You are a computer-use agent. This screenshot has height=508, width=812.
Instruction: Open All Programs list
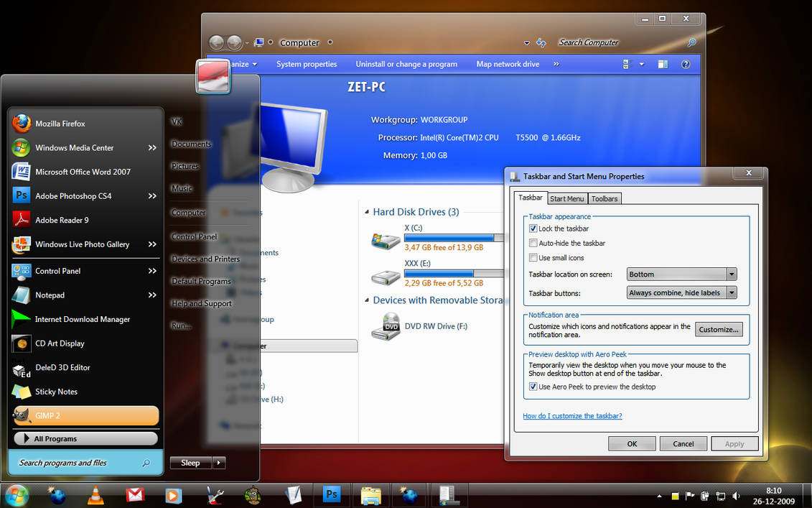(x=85, y=438)
